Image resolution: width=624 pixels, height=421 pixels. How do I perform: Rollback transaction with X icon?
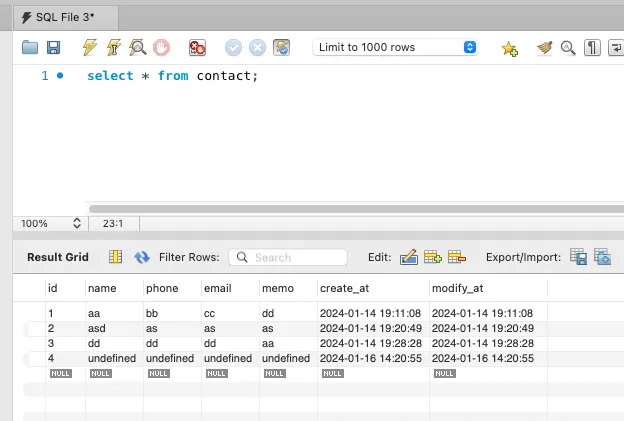[257, 48]
